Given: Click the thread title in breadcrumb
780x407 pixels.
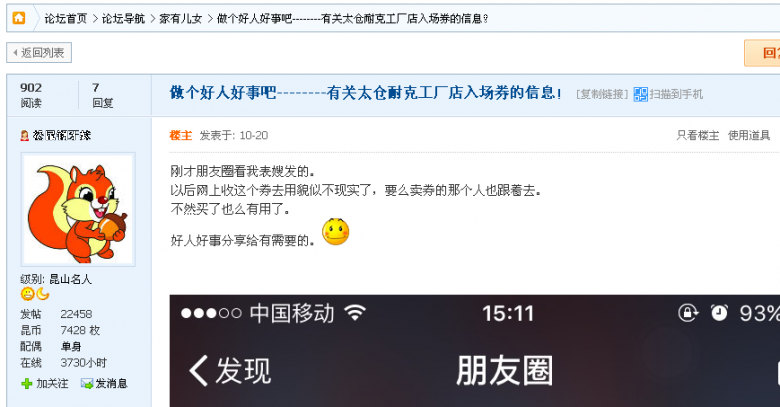Looking at the screenshot, I should [x=353, y=19].
